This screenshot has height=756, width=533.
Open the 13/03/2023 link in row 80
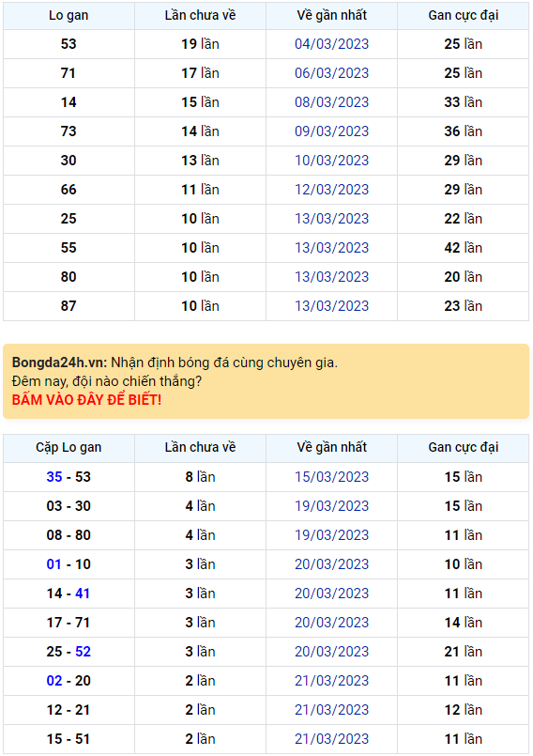(331, 277)
